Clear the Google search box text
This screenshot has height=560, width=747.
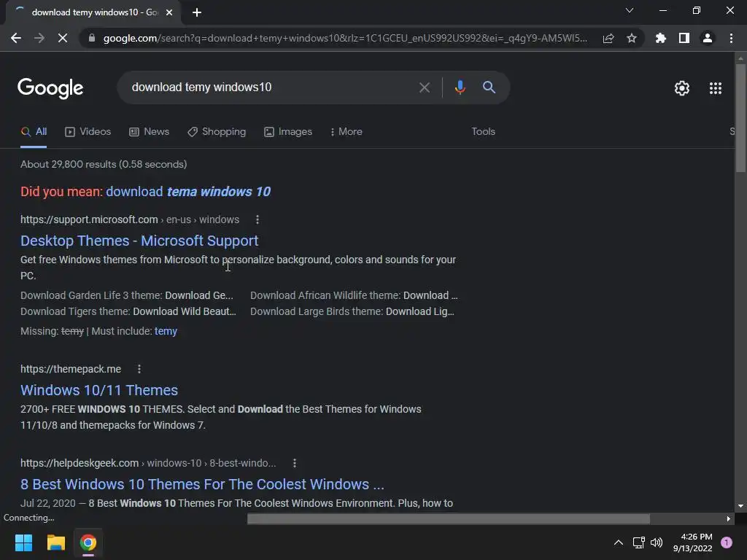coord(424,87)
